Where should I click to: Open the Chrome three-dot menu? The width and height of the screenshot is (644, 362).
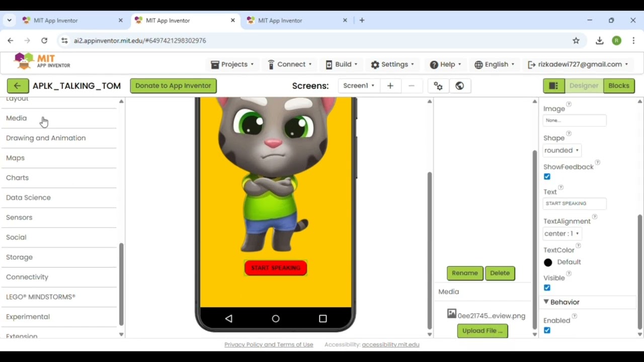(633, 41)
